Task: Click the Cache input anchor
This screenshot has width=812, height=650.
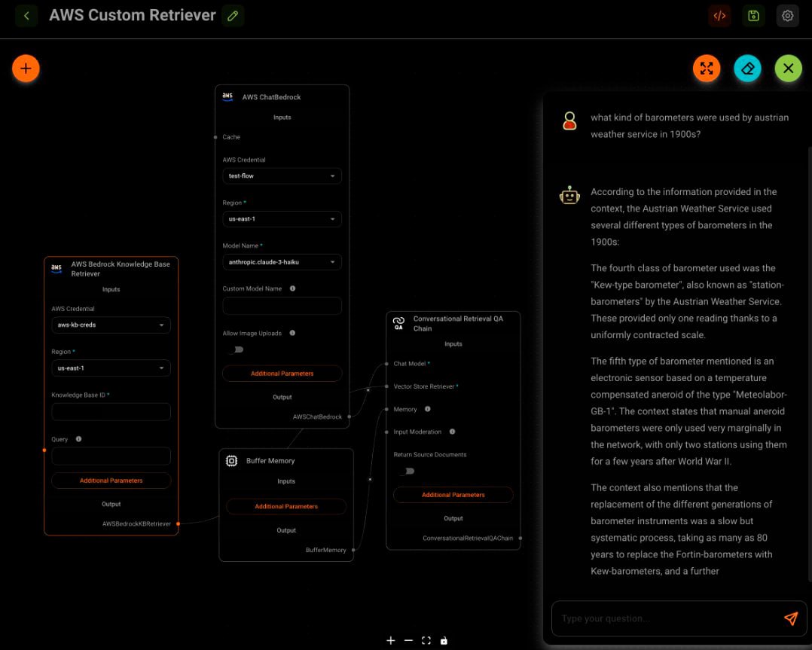Action: click(215, 137)
